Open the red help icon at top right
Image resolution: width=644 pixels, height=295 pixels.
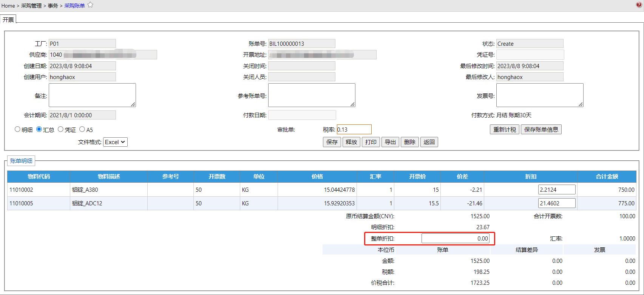[x=639, y=5]
